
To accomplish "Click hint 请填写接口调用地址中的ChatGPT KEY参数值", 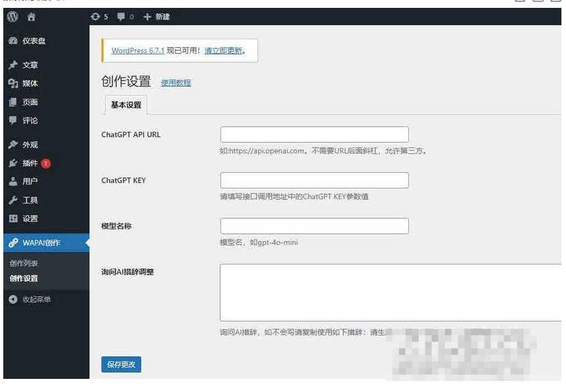I will click(294, 196).
